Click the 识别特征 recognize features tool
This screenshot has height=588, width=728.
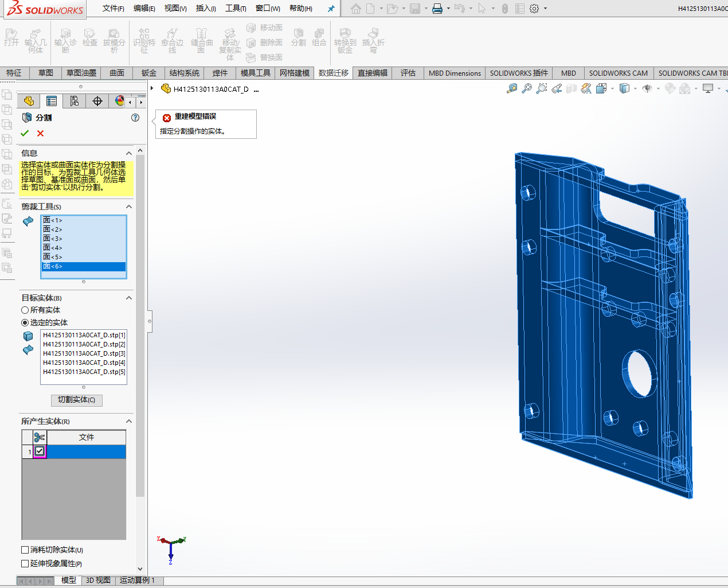(x=144, y=41)
